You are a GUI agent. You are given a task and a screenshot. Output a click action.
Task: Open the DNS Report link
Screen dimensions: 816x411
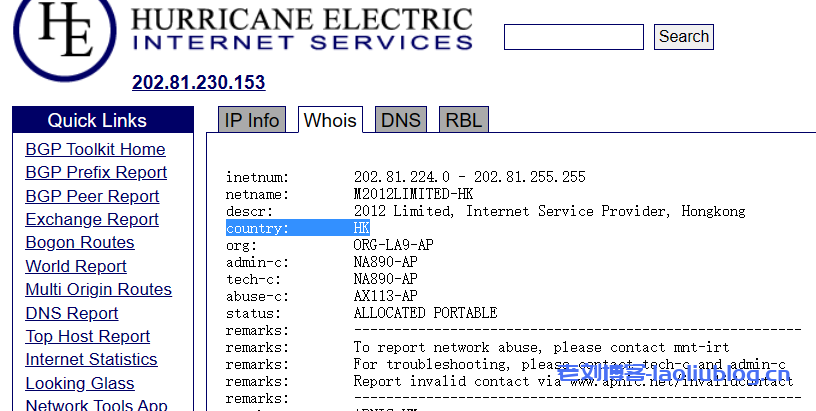tap(72, 313)
